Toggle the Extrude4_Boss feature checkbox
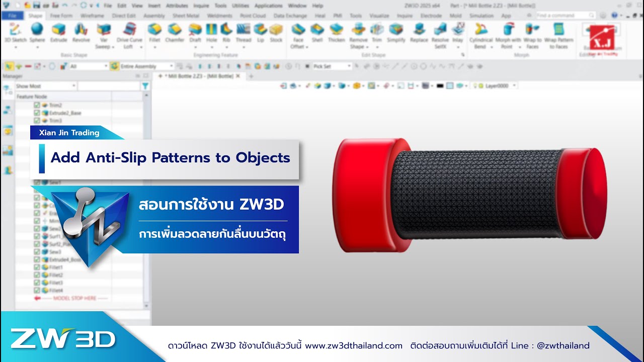Viewport: 644px width, 362px height. click(x=37, y=259)
